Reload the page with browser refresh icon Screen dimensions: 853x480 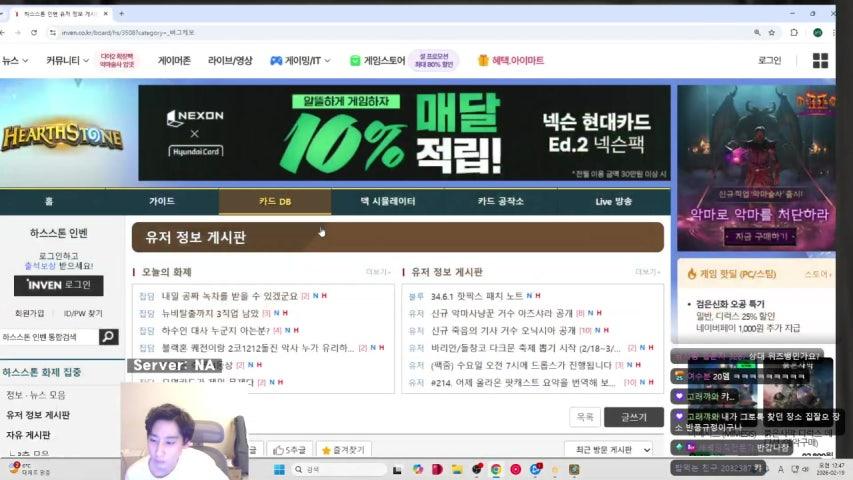pyautogui.click(x=34, y=33)
